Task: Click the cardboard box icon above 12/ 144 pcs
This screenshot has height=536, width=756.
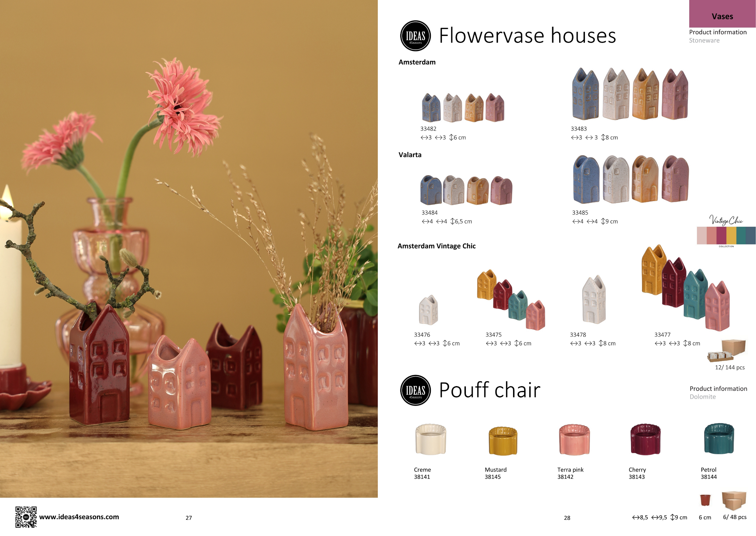Action: [727, 350]
